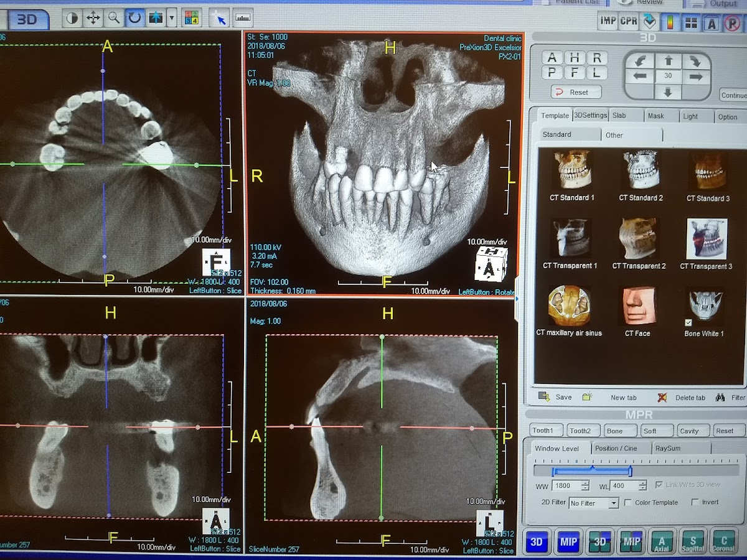Click the Continue button

click(733, 95)
